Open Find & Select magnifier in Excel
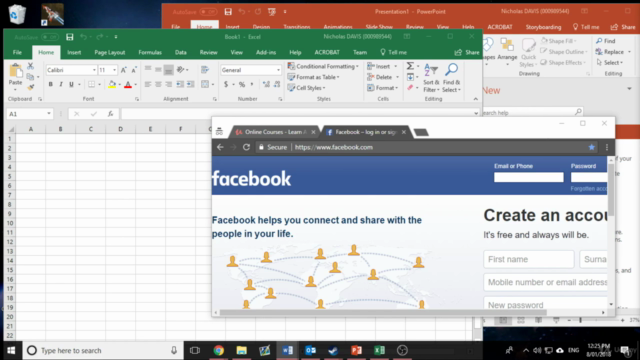 [451, 78]
